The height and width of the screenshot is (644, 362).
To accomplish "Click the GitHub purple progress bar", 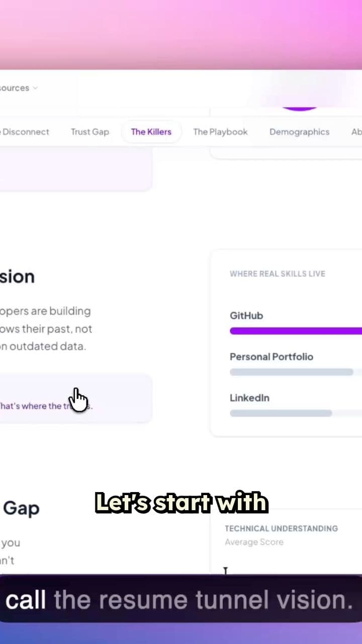I will point(296,331).
